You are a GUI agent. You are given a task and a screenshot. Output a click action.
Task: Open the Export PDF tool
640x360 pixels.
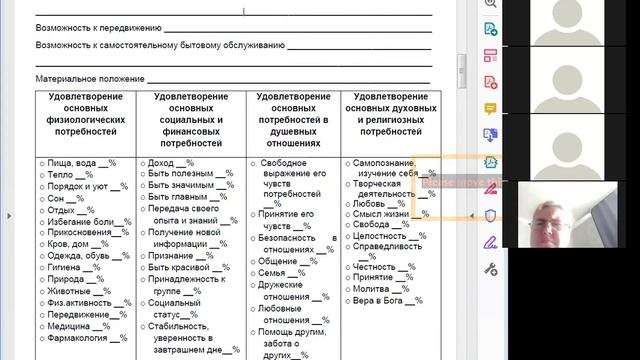(x=491, y=29)
